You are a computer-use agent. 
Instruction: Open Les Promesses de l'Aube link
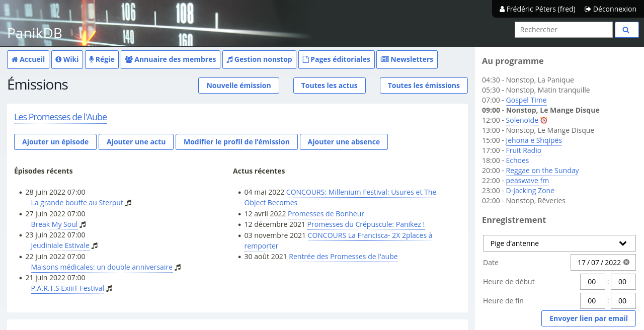tap(60, 117)
